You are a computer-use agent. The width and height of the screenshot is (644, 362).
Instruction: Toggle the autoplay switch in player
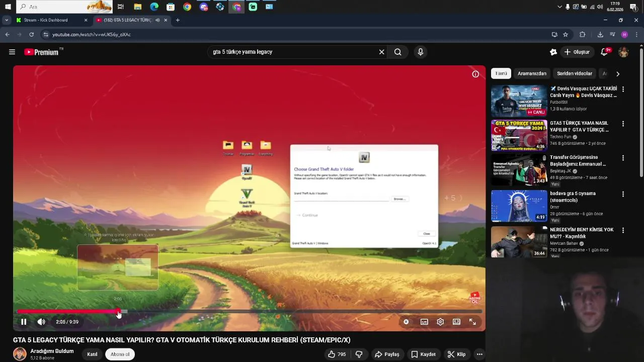pos(406,322)
